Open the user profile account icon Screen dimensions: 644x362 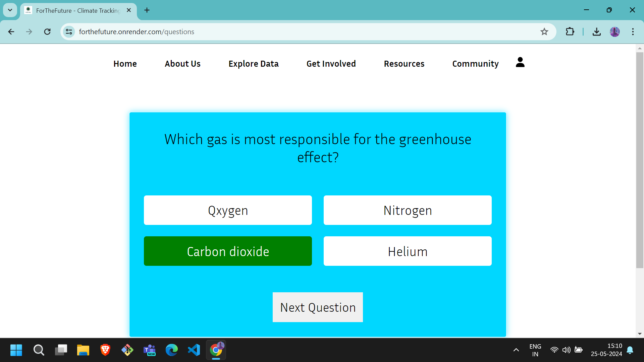point(520,62)
